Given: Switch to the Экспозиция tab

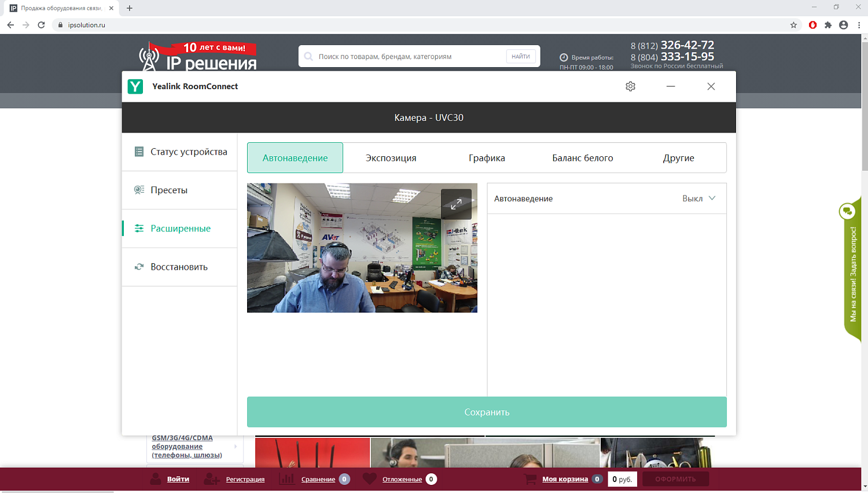Looking at the screenshot, I should tap(391, 158).
